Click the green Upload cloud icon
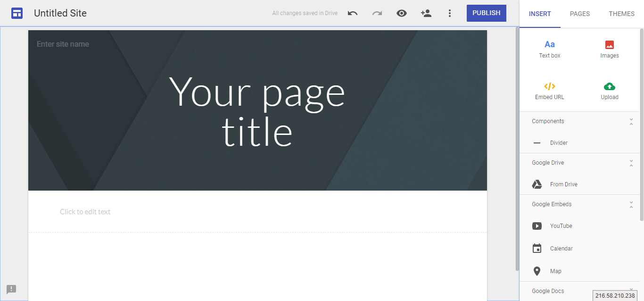 tap(610, 86)
